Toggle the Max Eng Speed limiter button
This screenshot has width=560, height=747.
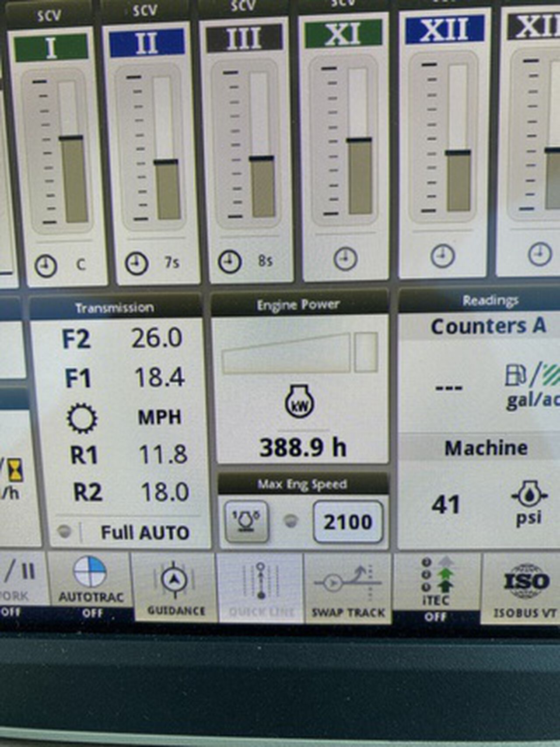[x=247, y=521]
